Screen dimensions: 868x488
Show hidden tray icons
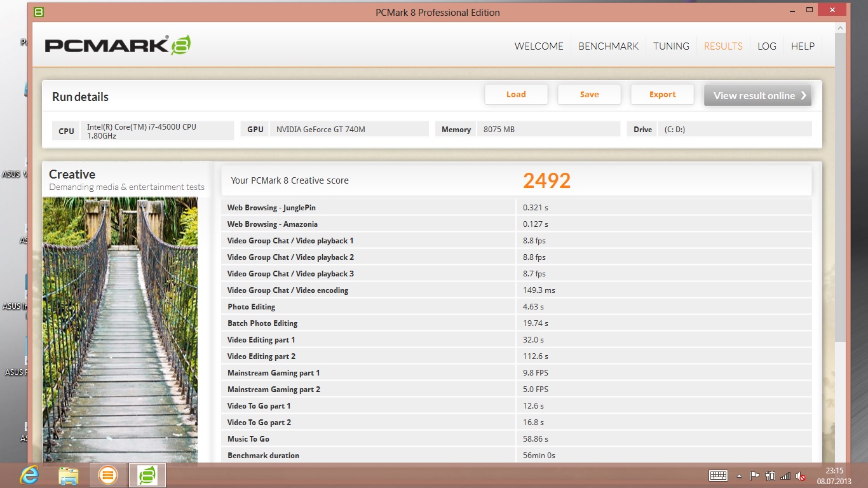pos(739,475)
